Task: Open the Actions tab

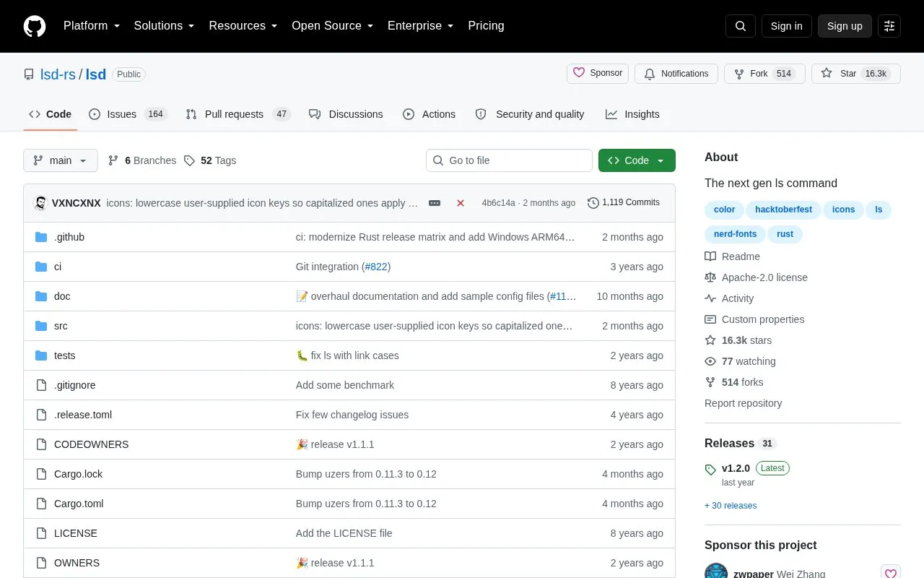Action: click(x=429, y=114)
